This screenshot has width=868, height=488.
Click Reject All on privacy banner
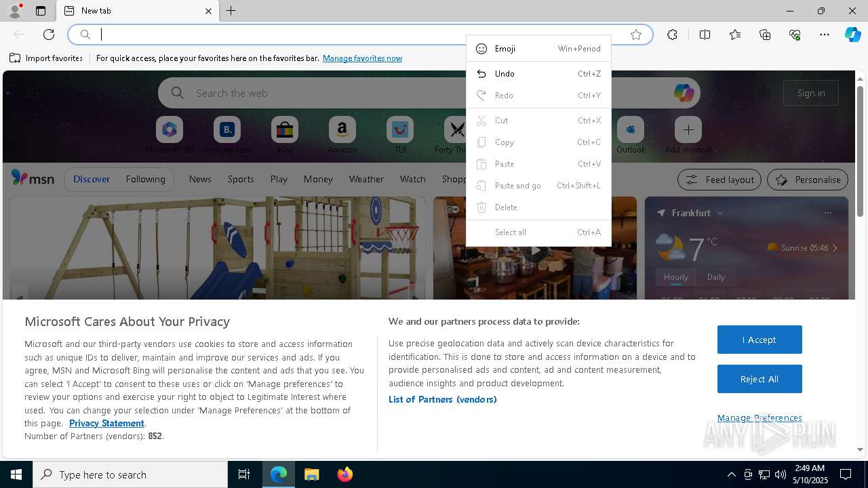coord(759,379)
